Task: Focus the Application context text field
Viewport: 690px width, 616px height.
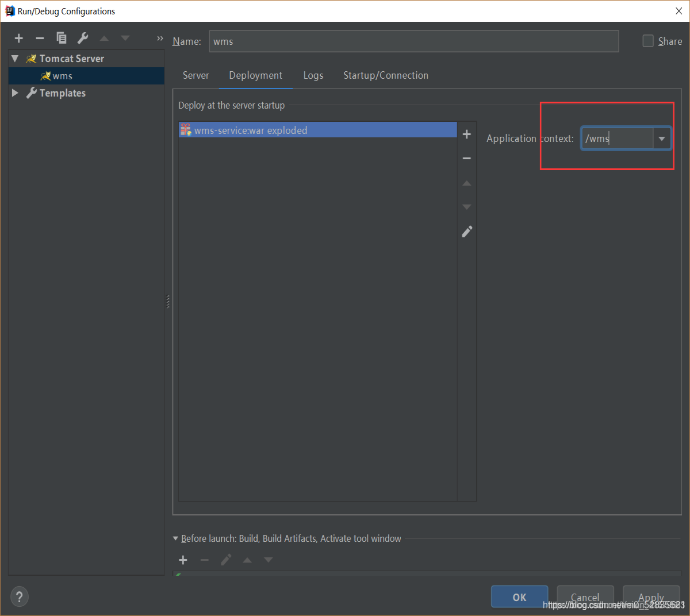Action: 618,138
